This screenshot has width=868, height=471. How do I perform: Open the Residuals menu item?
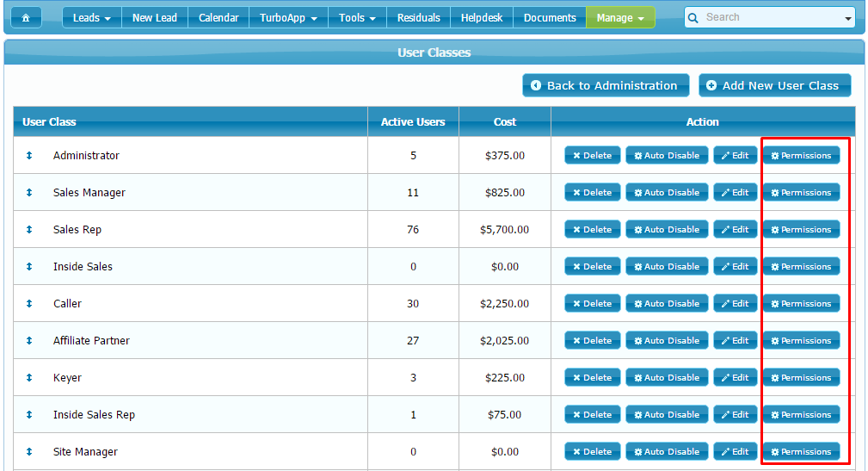[x=419, y=17]
